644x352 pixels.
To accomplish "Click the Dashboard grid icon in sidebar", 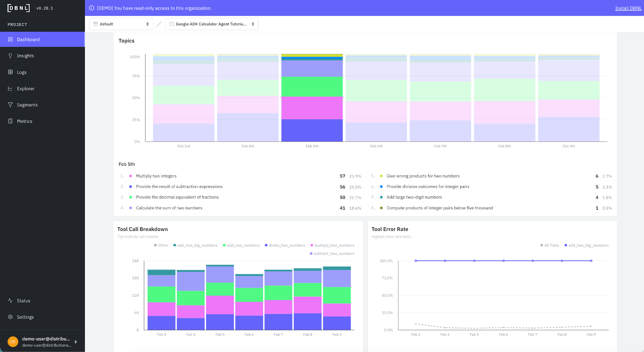I will [x=10, y=39].
